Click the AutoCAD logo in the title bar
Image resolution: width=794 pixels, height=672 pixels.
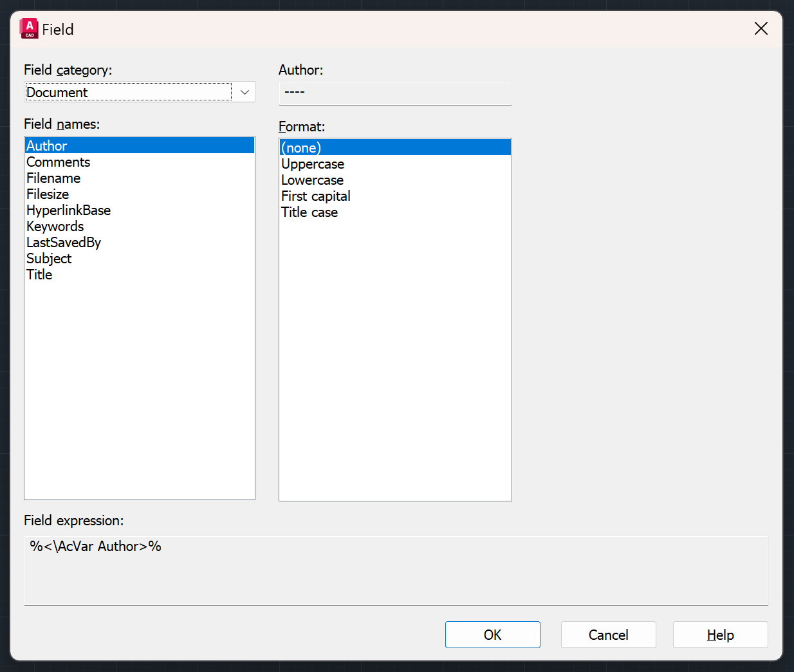pyautogui.click(x=28, y=28)
